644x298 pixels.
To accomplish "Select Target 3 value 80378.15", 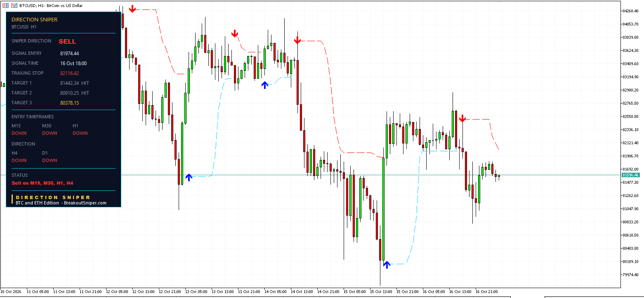I will 69,103.
